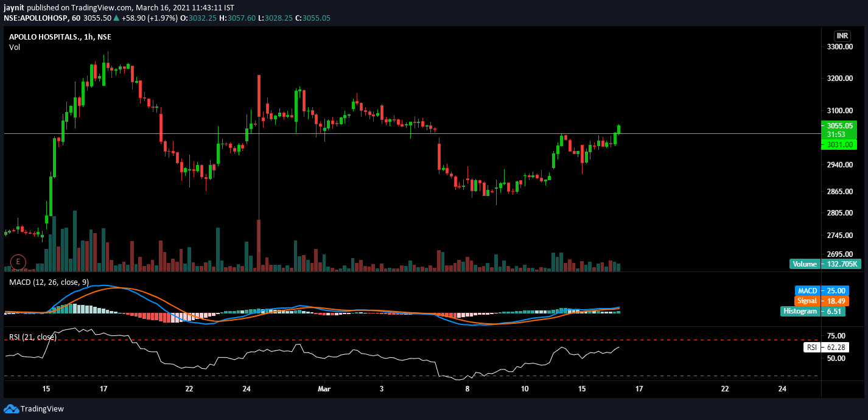The height and width of the screenshot is (420, 868).
Task: Click the 10 date label on time axis
Action: point(525,388)
